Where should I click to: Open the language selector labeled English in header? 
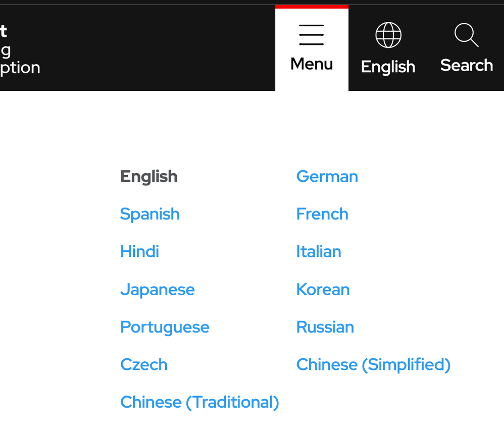click(x=388, y=66)
